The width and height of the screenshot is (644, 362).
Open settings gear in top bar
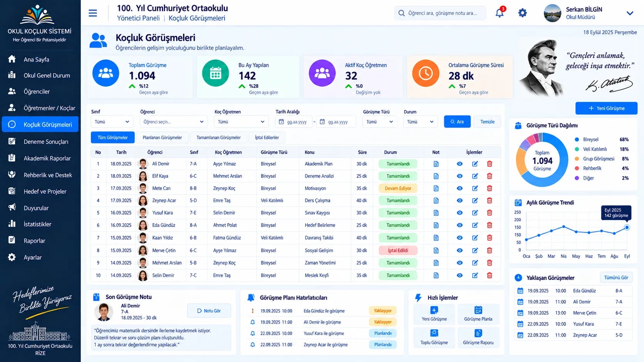[522, 13]
